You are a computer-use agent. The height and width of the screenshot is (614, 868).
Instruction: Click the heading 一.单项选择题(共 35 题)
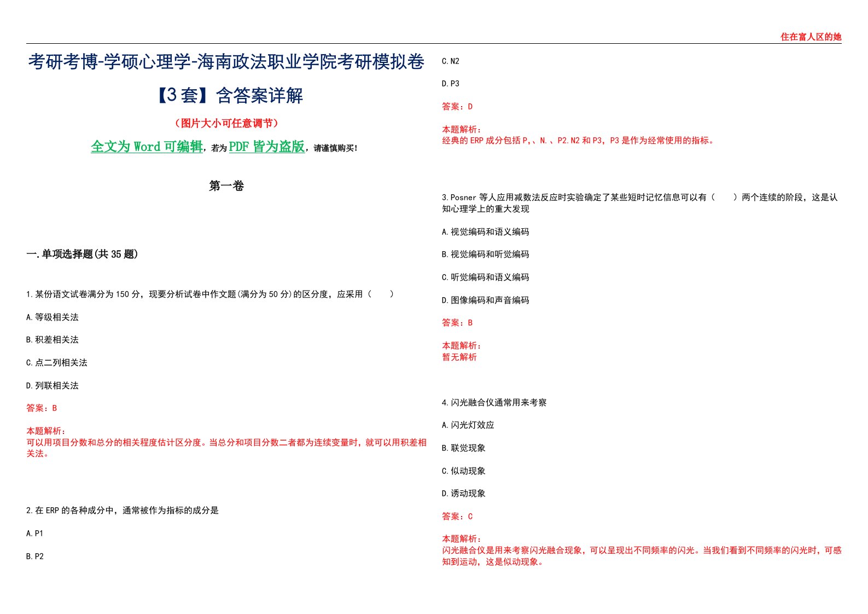[x=82, y=254]
